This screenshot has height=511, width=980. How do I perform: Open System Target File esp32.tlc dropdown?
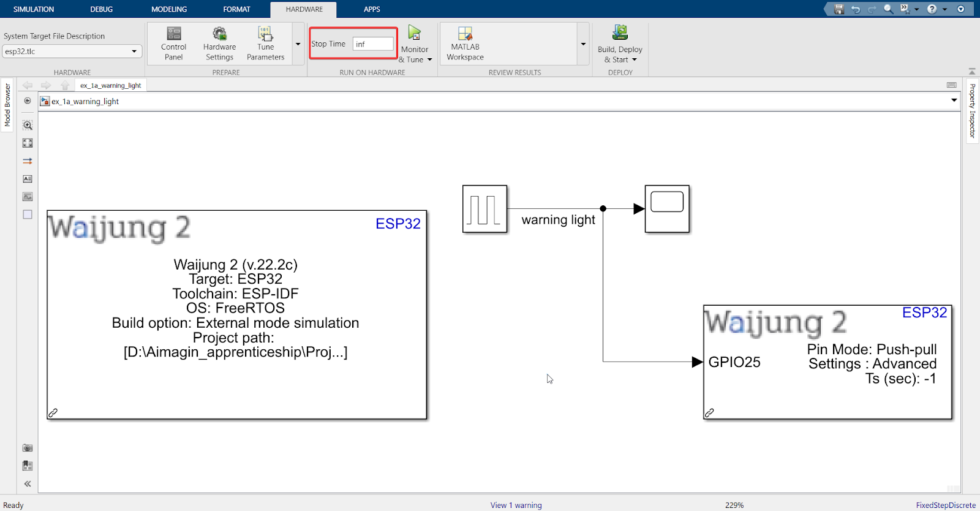pos(72,51)
